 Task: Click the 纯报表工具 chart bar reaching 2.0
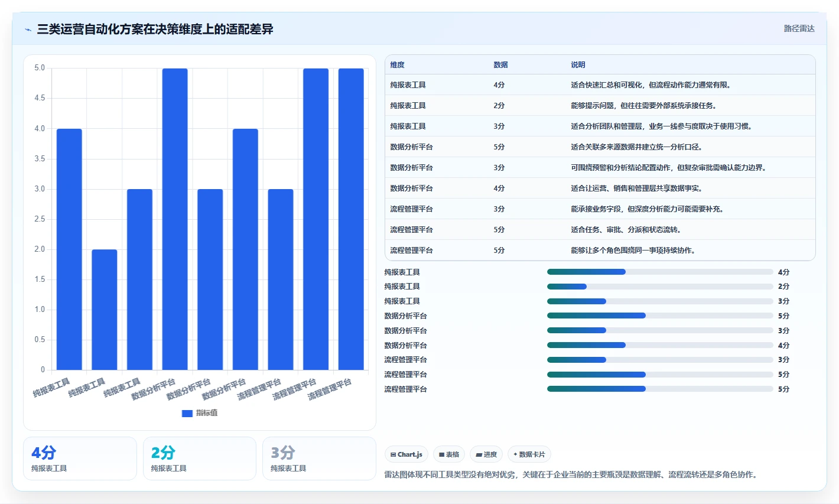pos(105,310)
